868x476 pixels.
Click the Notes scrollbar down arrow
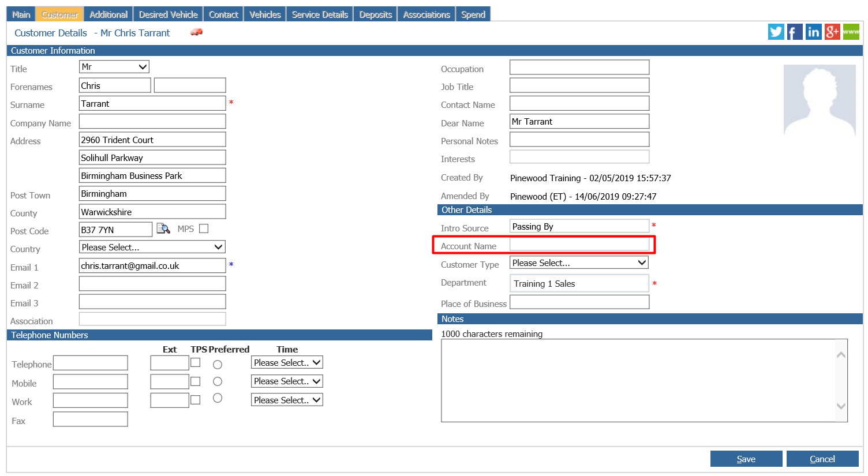click(x=841, y=406)
